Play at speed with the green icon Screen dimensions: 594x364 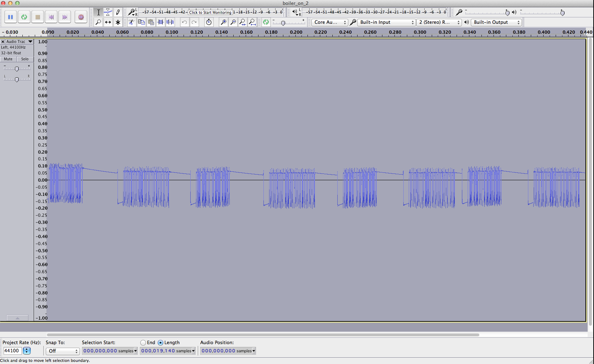(266, 22)
